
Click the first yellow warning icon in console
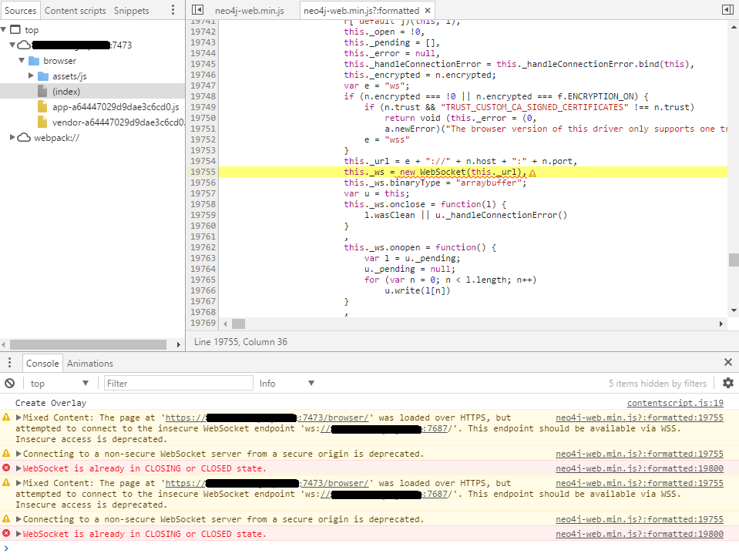(x=6, y=417)
